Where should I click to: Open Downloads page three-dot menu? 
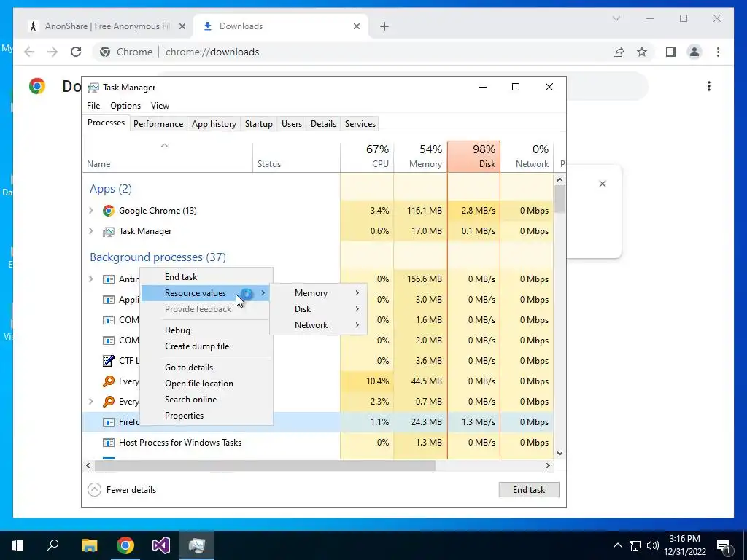point(709,86)
